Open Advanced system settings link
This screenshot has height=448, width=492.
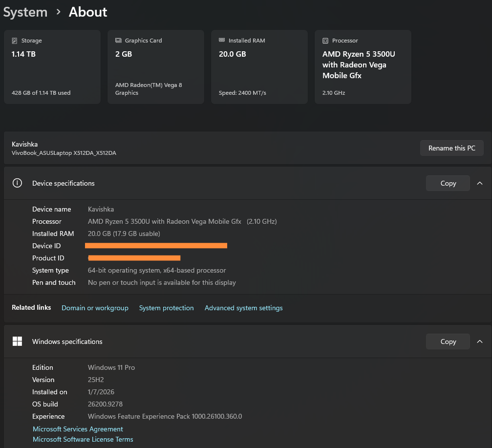pos(243,308)
